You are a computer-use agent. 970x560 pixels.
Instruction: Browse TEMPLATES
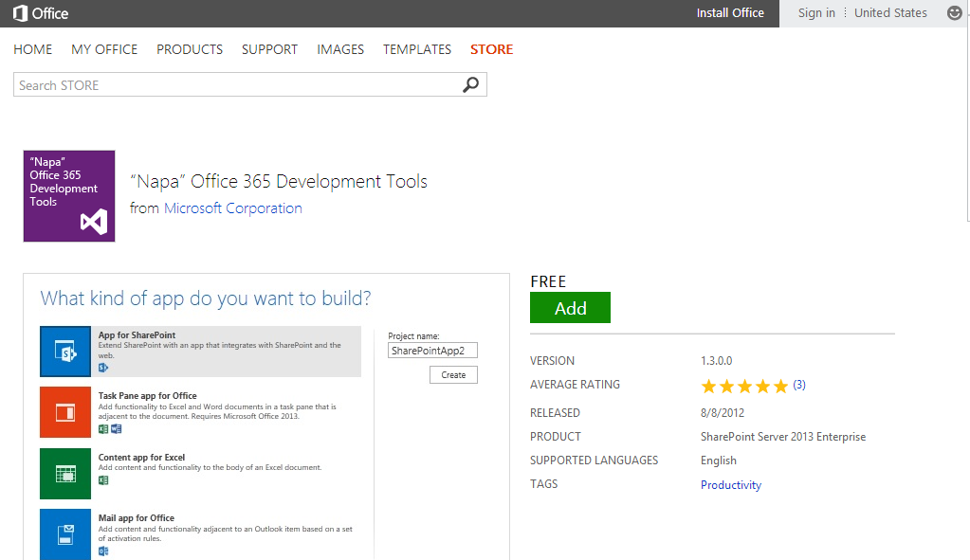(x=417, y=49)
